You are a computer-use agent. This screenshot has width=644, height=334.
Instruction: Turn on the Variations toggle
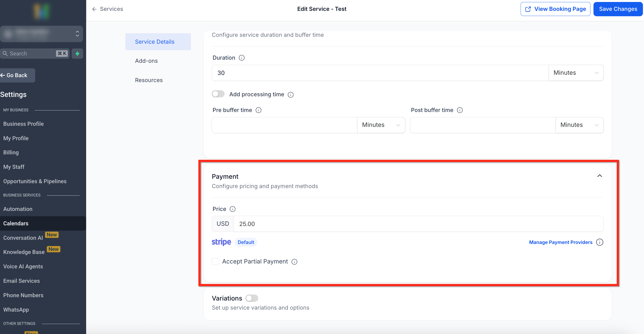click(x=252, y=298)
